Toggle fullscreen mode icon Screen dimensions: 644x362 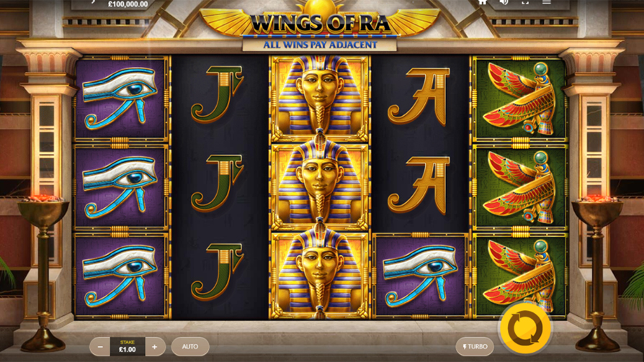pyautogui.click(x=525, y=2)
